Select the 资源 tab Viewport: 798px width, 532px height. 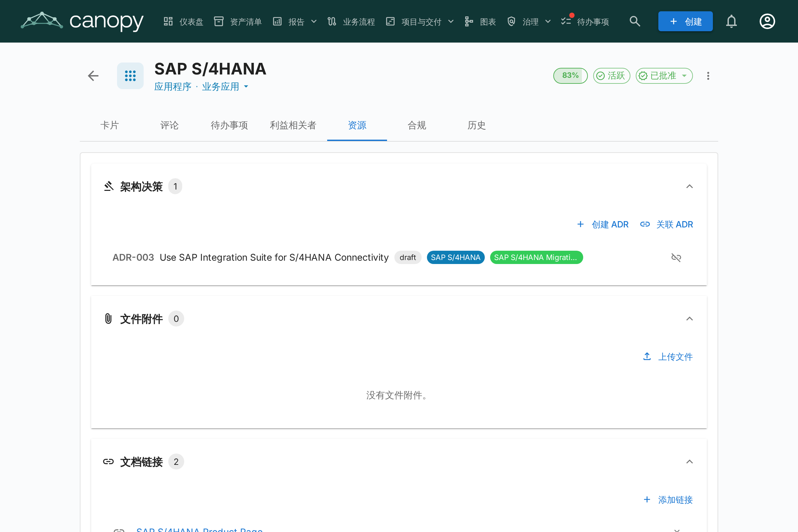click(x=357, y=125)
